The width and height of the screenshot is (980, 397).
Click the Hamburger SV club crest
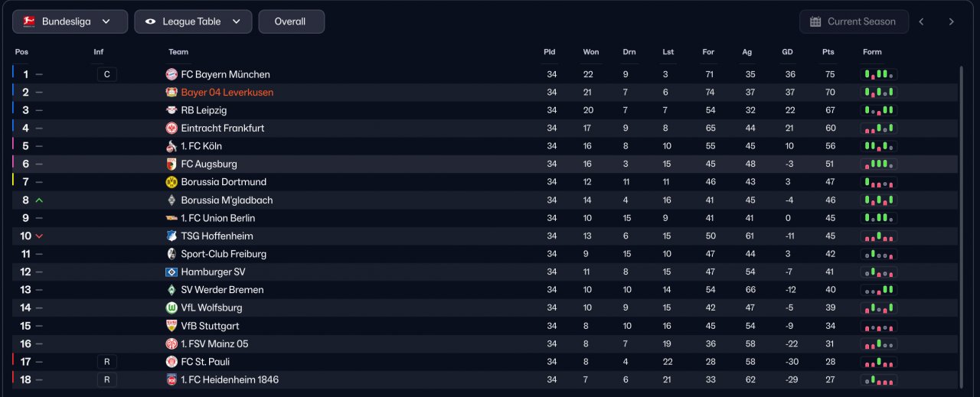pyautogui.click(x=171, y=272)
